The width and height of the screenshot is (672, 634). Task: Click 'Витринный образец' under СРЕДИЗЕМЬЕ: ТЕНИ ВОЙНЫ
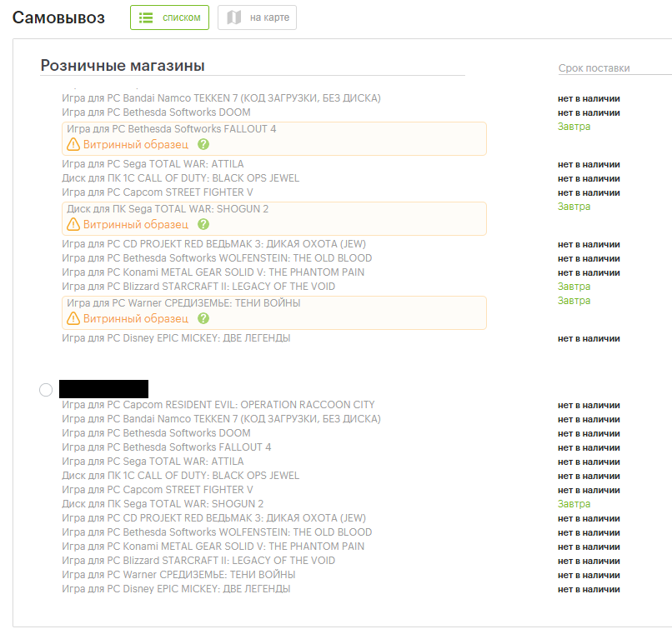coord(136,319)
